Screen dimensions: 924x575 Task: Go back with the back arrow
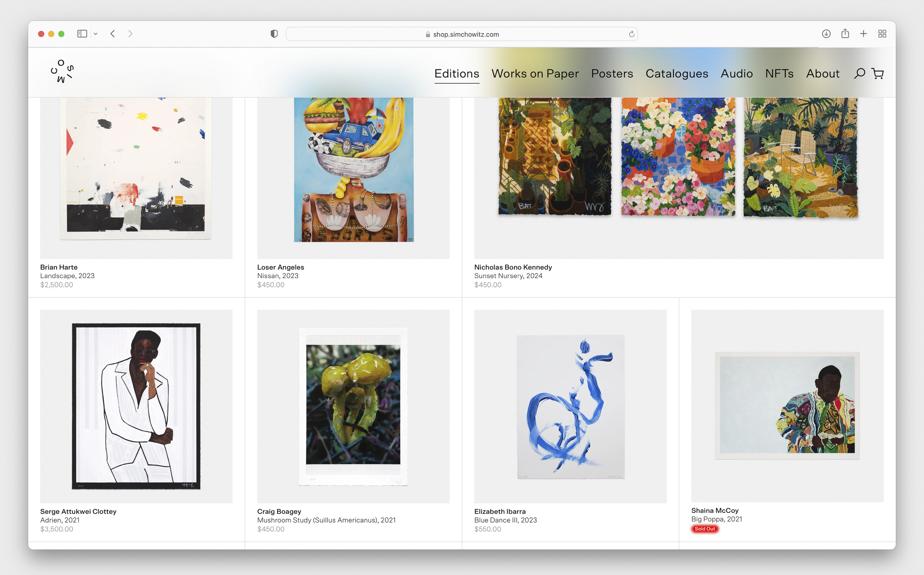pos(113,34)
